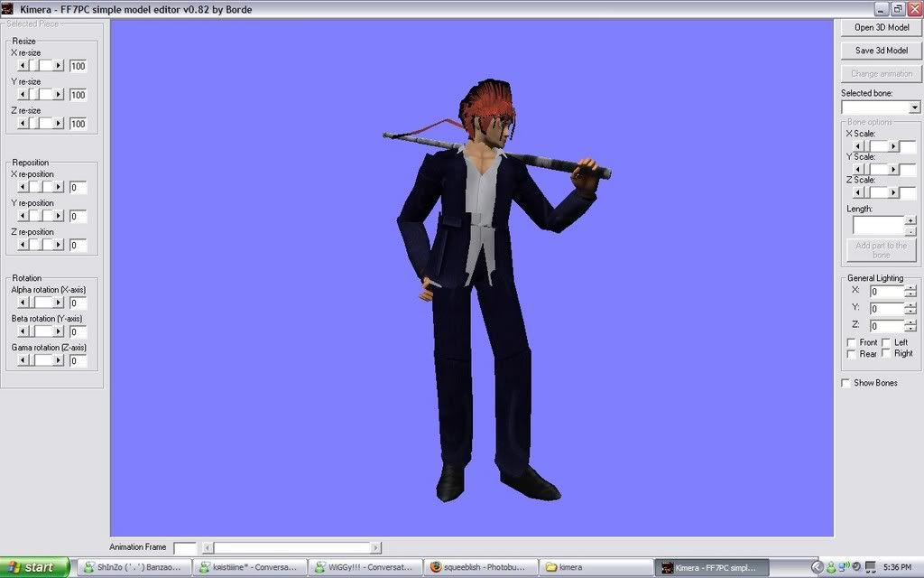Viewport: 924px width, 578px height.
Task: Click left arrow of bone X Scale slider
Action: 859,146
